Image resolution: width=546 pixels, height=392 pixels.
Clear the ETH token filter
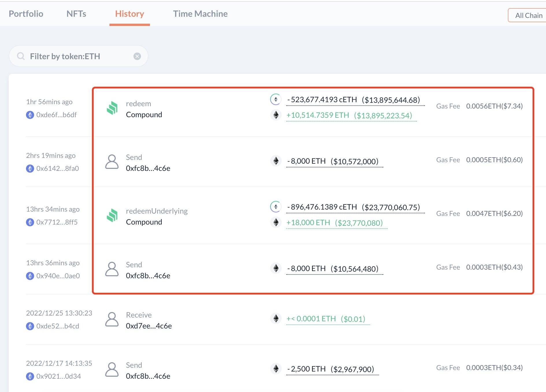click(x=137, y=56)
